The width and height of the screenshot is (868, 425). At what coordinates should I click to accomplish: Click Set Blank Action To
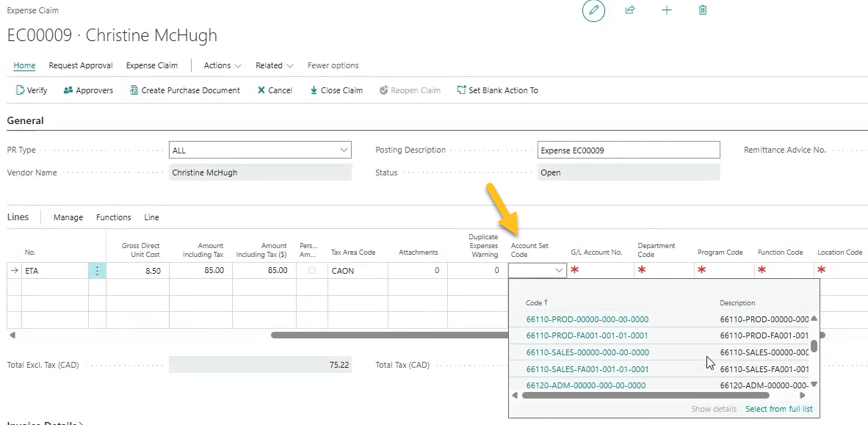(498, 90)
